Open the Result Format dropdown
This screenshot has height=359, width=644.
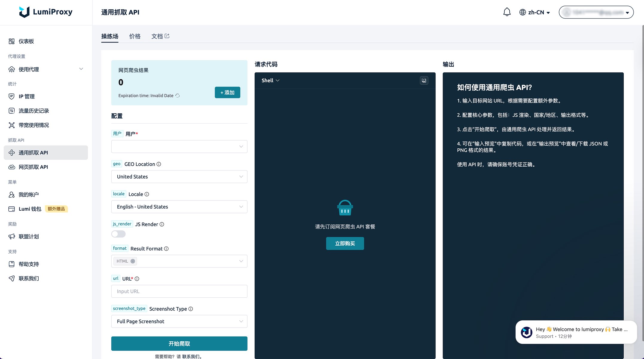point(179,261)
